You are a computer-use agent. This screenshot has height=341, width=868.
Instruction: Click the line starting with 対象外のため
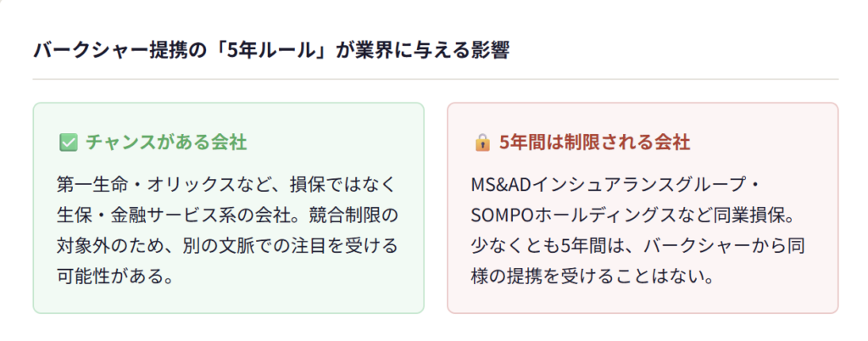[227, 246]
